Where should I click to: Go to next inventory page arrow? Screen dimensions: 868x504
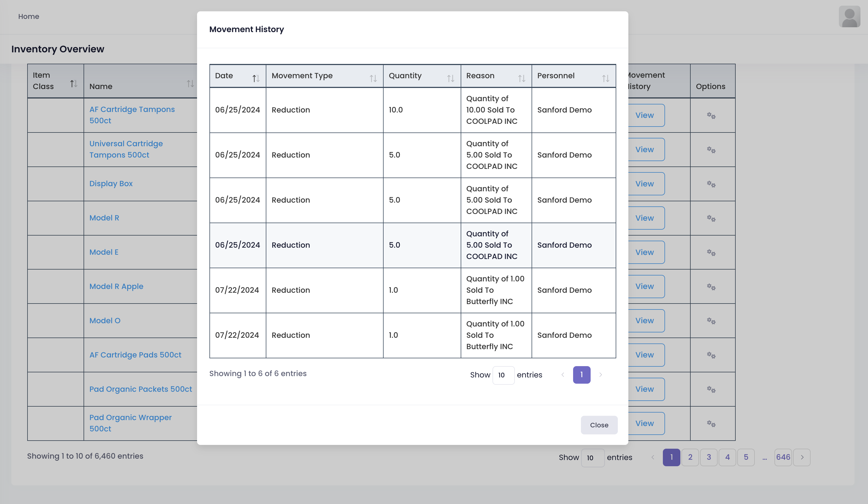802,458
